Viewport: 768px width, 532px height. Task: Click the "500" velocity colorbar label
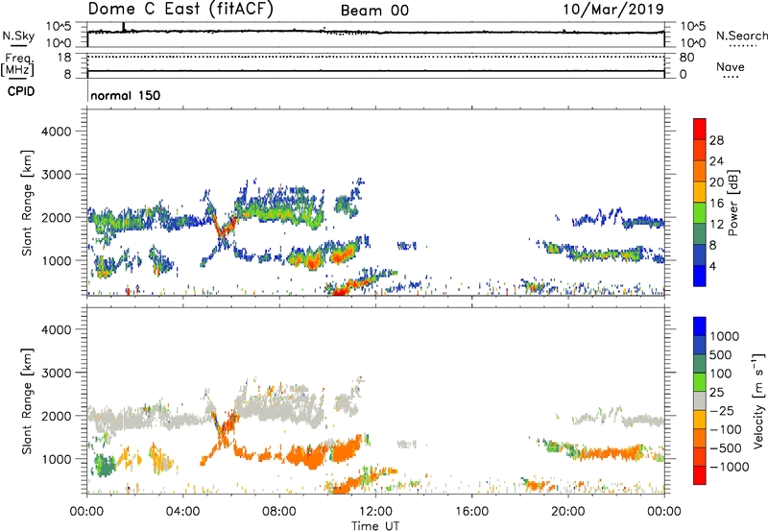point(721,355)
